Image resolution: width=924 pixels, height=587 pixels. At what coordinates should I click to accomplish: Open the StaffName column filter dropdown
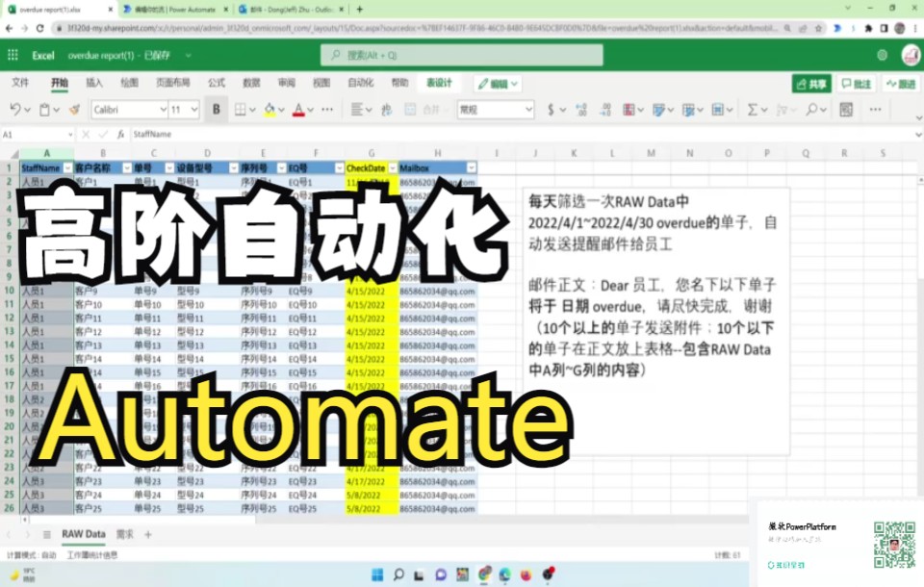click(x=67, y=168)
